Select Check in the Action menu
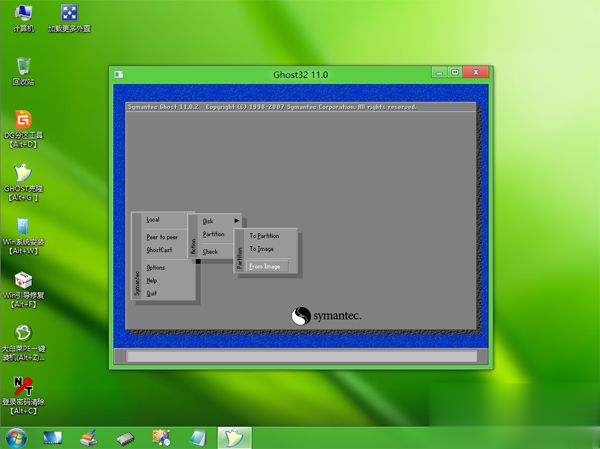 210,251
